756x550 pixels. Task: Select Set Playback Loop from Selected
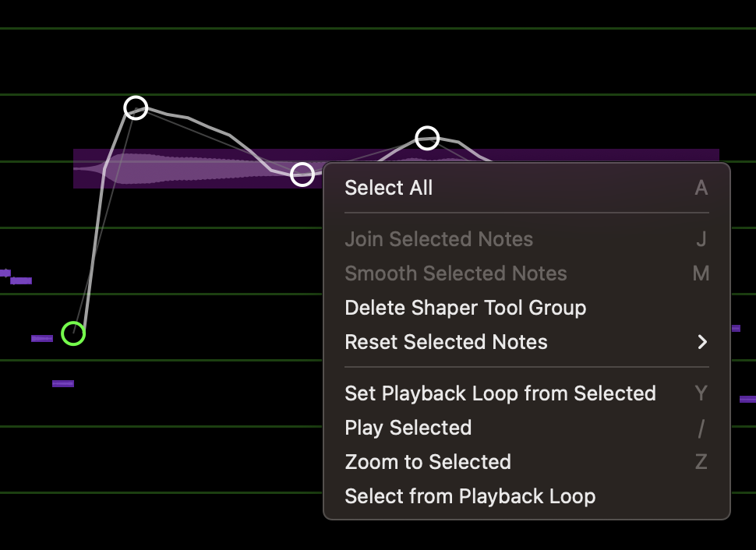(500, 393)
